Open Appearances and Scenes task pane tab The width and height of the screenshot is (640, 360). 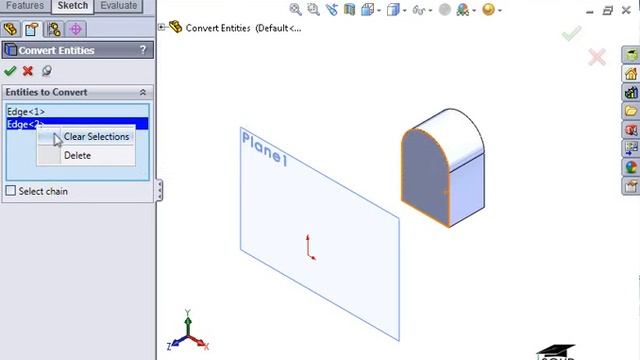[631, 167]
